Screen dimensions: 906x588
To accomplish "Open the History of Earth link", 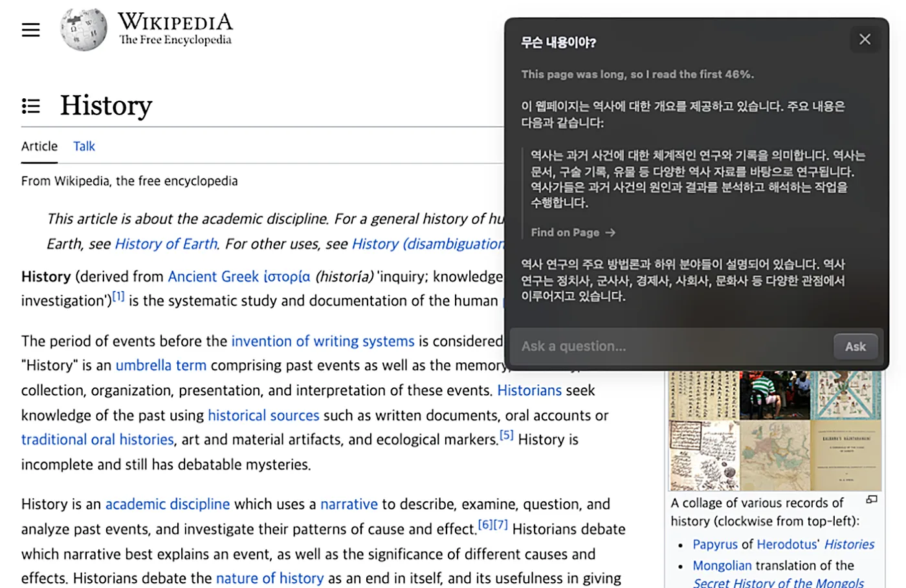I will 166,244.
